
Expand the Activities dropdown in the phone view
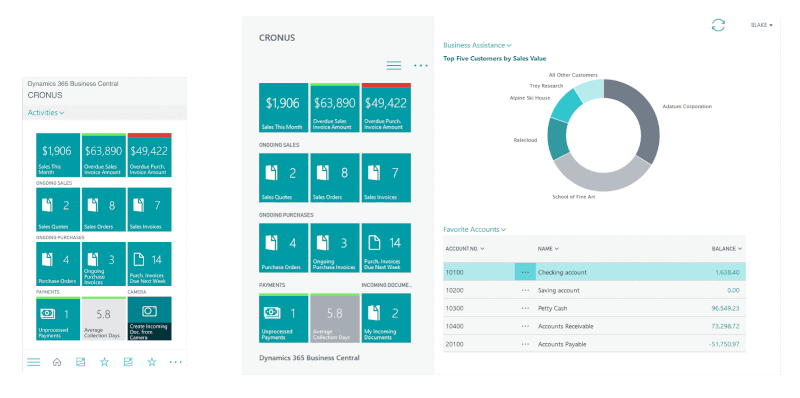pos(46,113)
